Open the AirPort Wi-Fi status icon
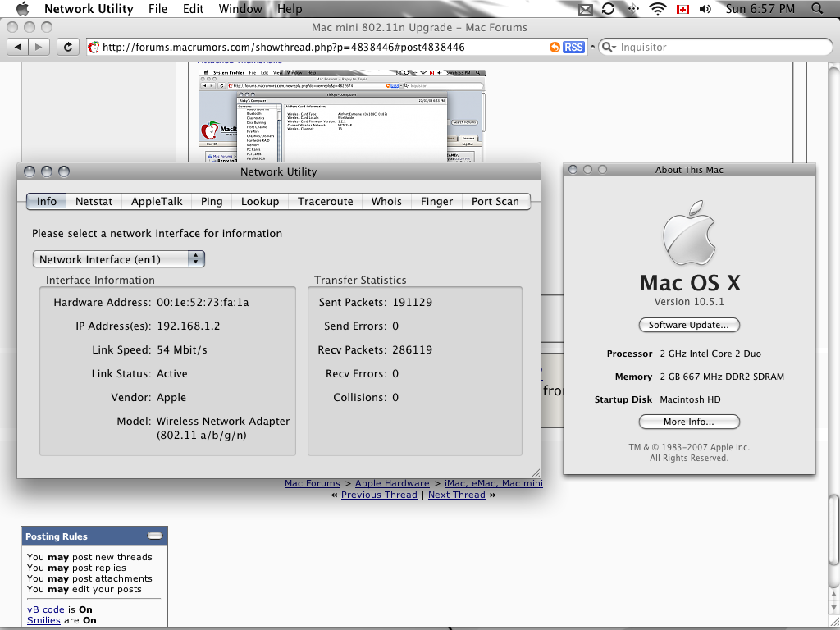This screenshot has height=630, width=840. pyautogui.click(x=657, y=8)
